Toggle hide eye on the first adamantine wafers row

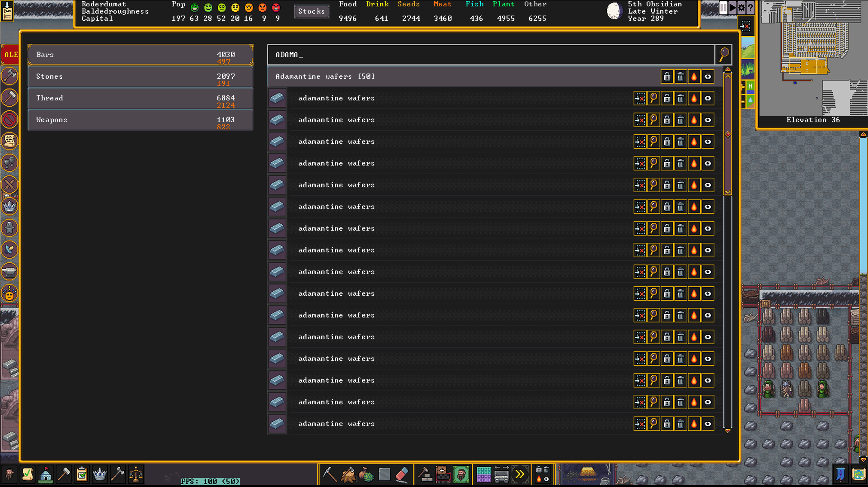pos(708,98)
